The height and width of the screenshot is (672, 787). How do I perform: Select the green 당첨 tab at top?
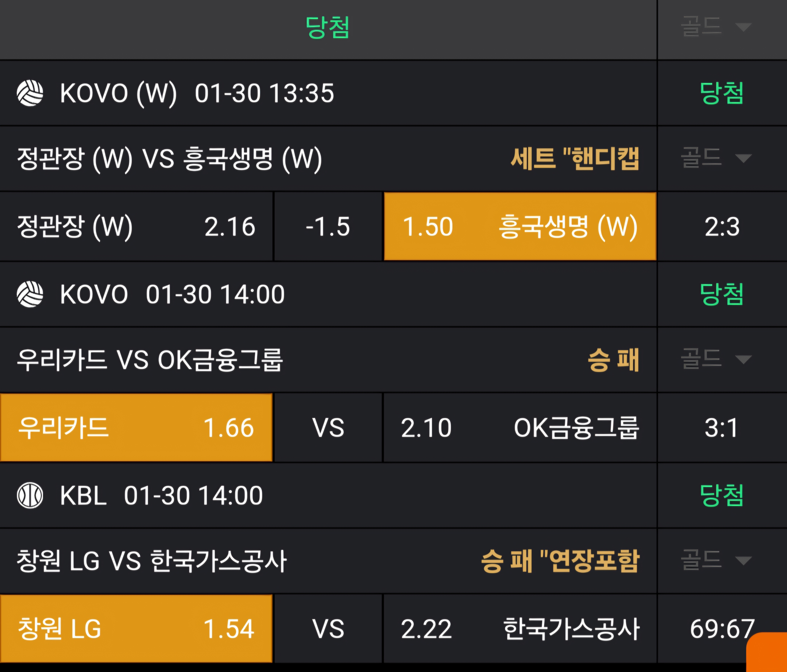click(327, 27)
